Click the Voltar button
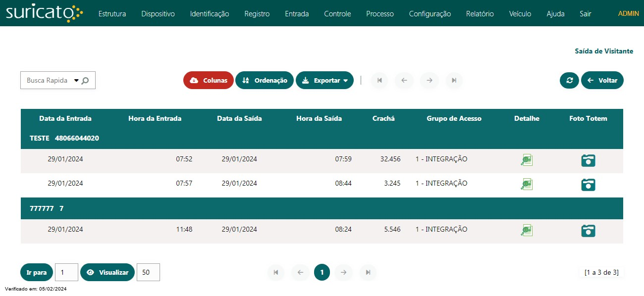 click(x=602, y=80)
